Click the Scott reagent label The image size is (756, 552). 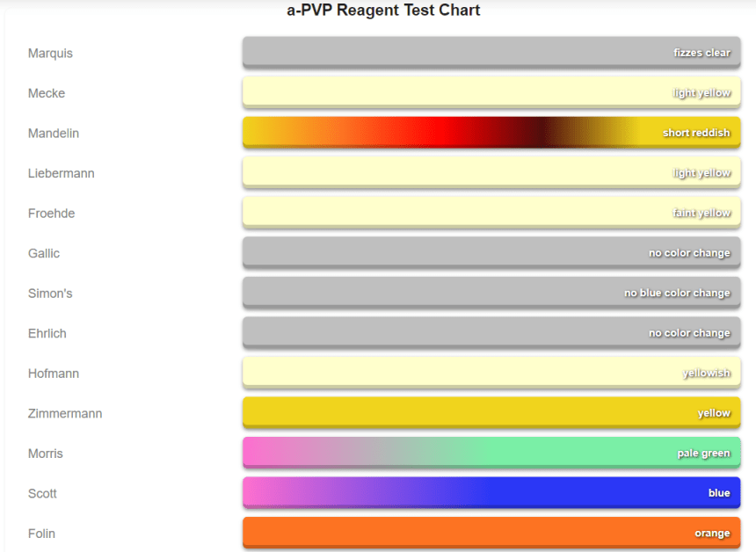(42, 493)
